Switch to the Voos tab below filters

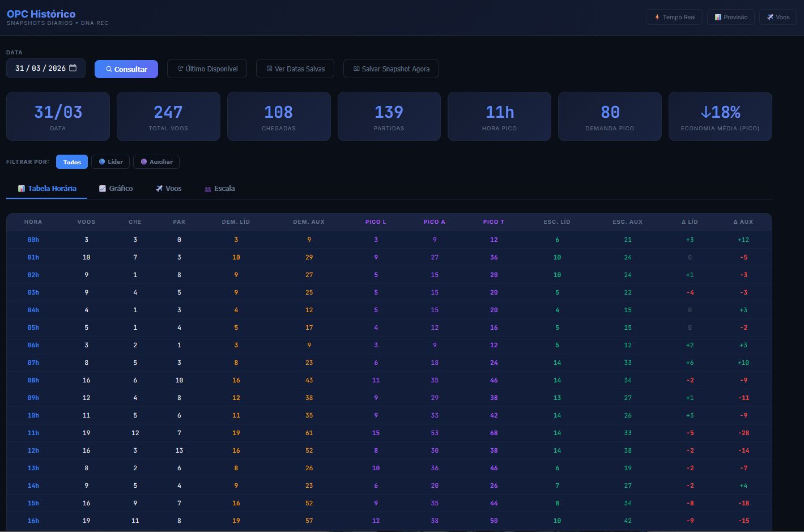169,188
